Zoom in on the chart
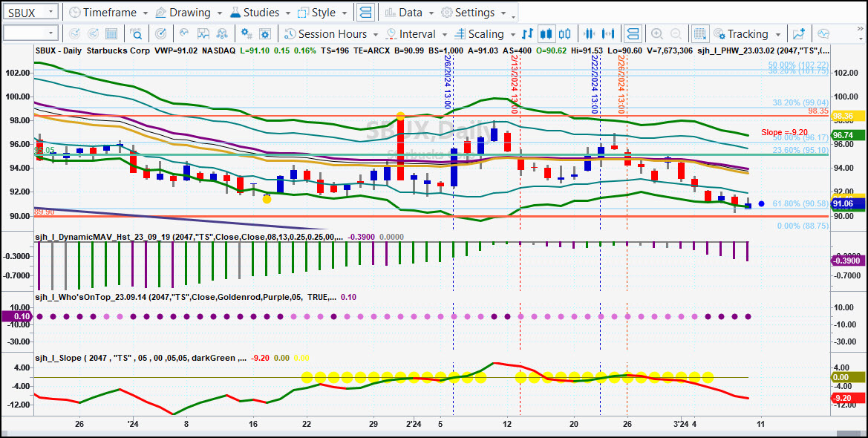Screen dimensions: 868x438 657,33
